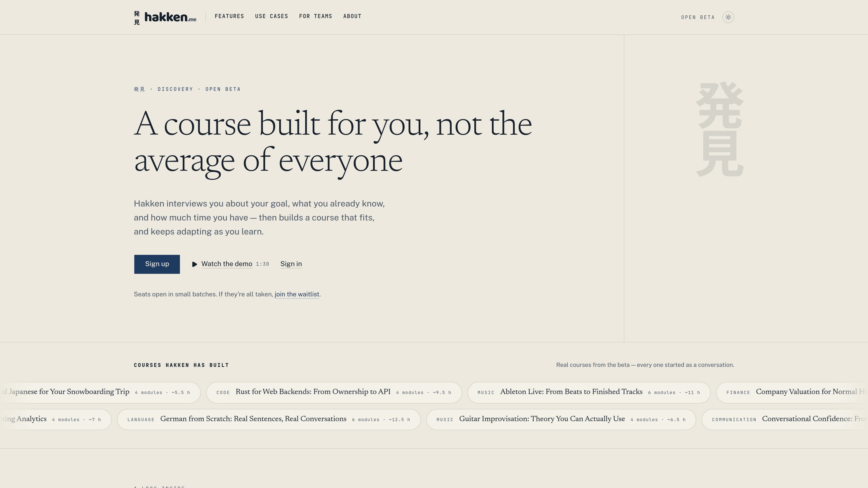Open the About nav item

click(x=352, y=16)
